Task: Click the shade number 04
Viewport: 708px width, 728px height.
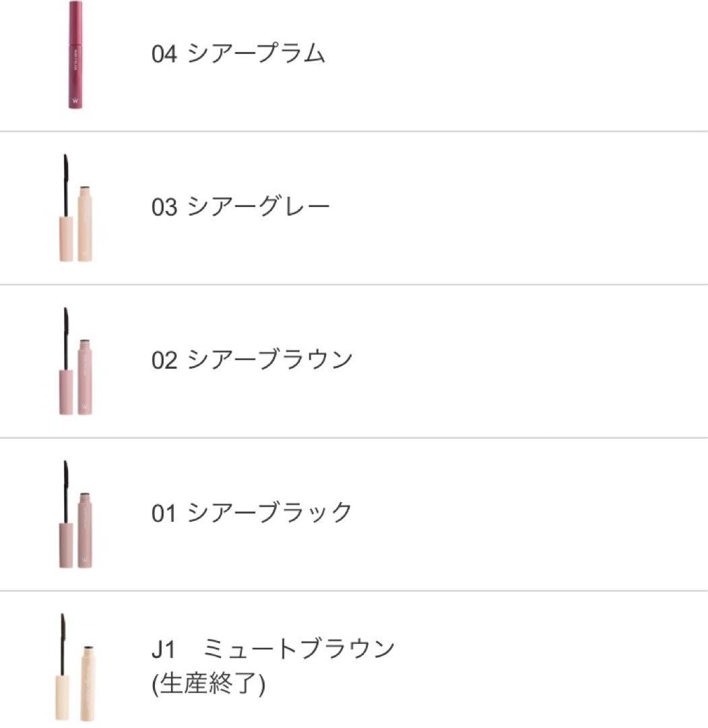Action: click(164, 54)
